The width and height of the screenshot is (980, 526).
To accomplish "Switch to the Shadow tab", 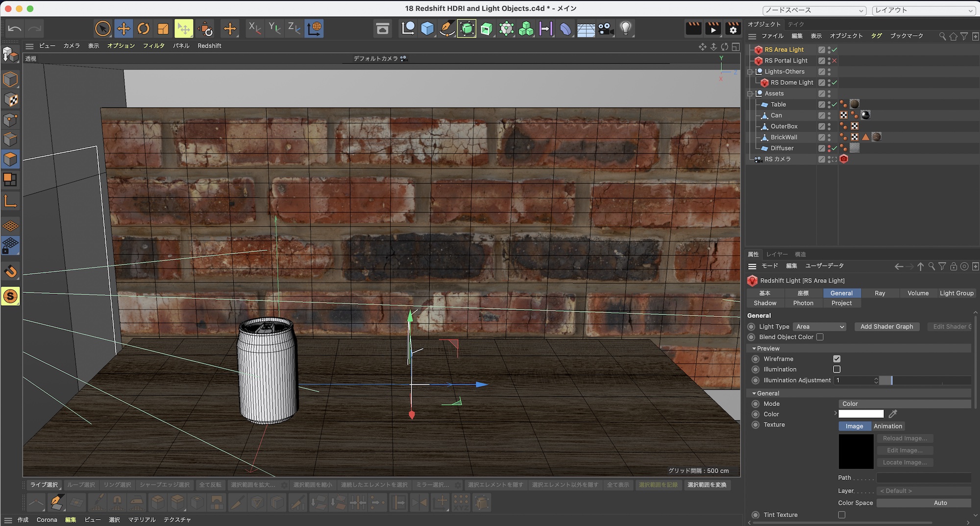I will pos(764,303).
